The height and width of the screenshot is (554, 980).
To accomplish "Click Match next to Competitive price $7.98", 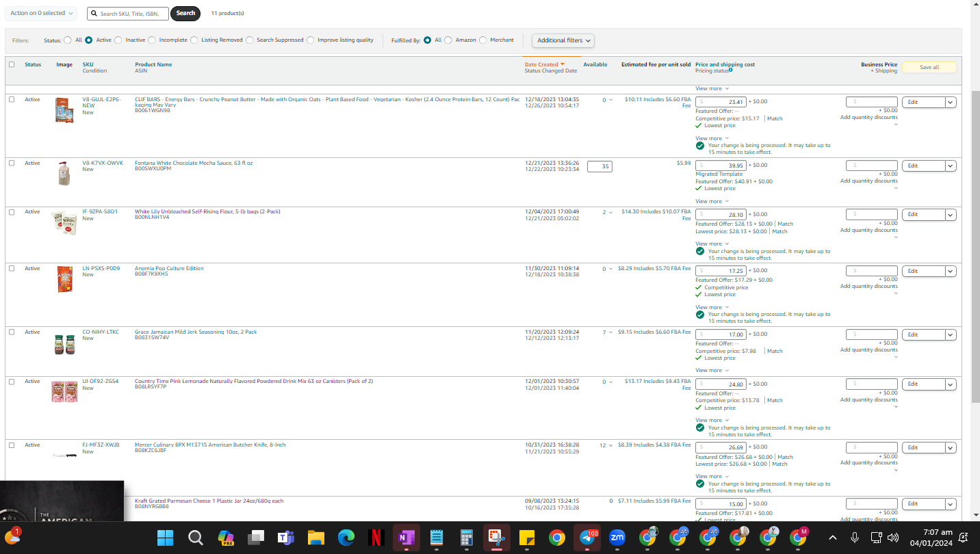I will coord(775,351).
